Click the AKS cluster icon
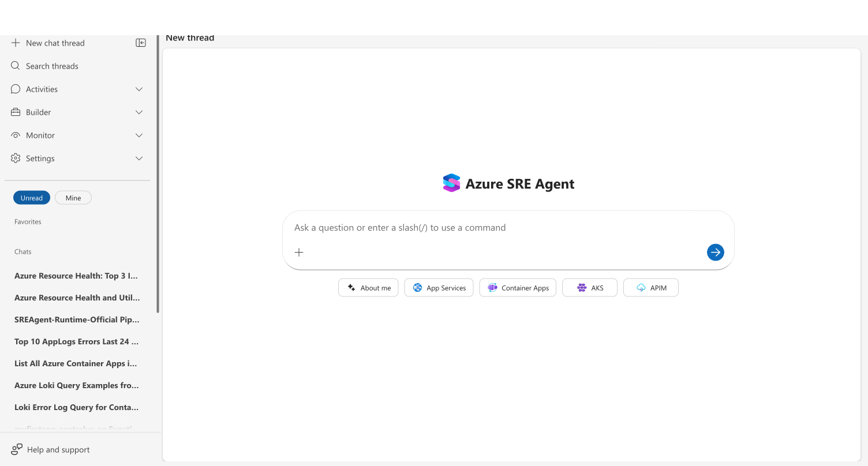This screenshot has width=868, height=466. click(x=582, y=287)
